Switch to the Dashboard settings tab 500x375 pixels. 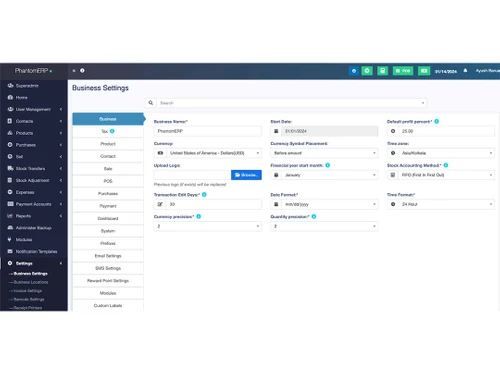(x=108, y=218)
